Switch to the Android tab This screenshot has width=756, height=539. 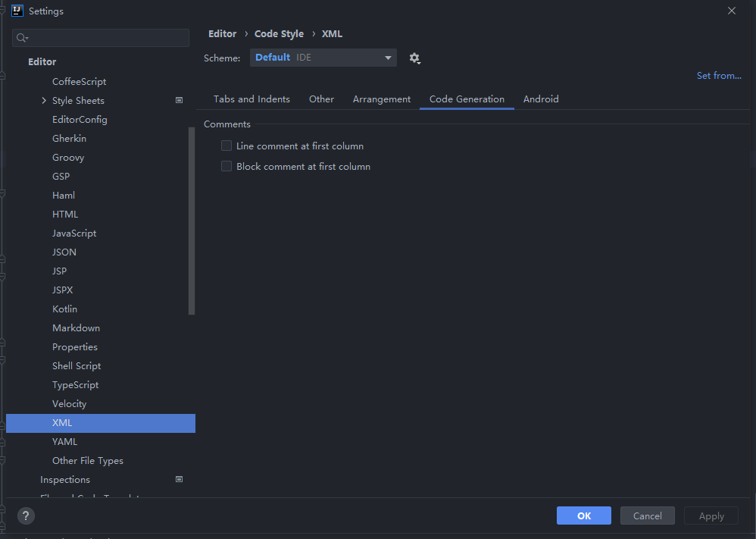point(541,99)
